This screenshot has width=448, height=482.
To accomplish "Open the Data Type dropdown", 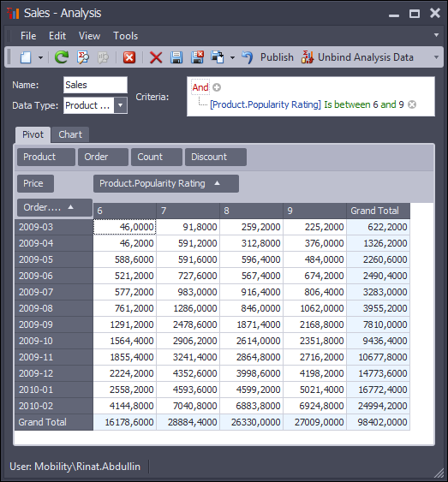I will [121, 105].
